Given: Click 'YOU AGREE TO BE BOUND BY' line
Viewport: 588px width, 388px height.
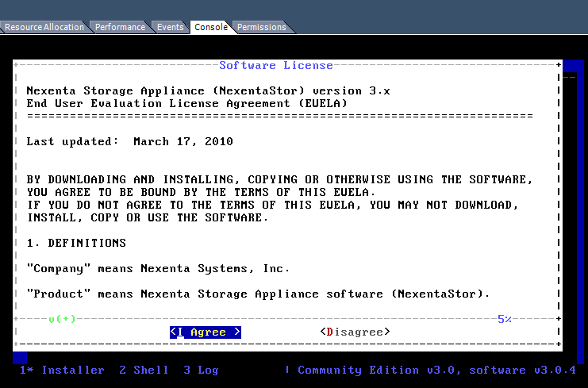Looking at the screenshot, I should point(201,192).
